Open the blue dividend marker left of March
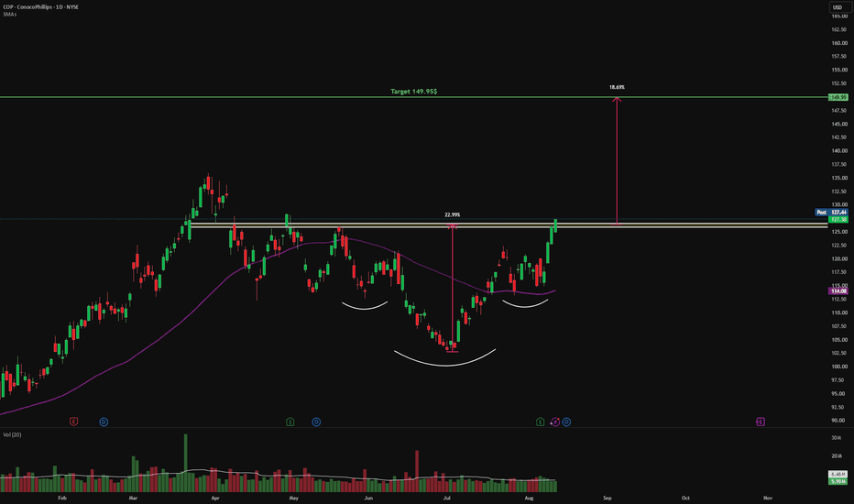This screenshot has height=504, width=854. pos(104,422)
